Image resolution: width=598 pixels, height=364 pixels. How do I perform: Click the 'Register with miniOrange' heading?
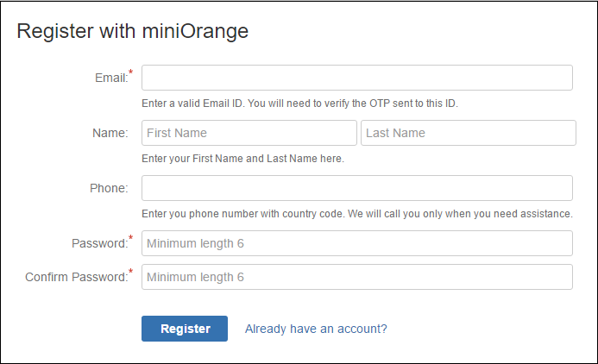point(133,31)
